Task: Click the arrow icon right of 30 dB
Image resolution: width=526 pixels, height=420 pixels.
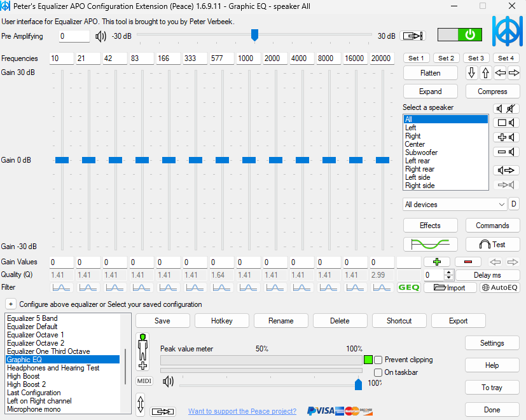Action: click(x=413, y=36)
